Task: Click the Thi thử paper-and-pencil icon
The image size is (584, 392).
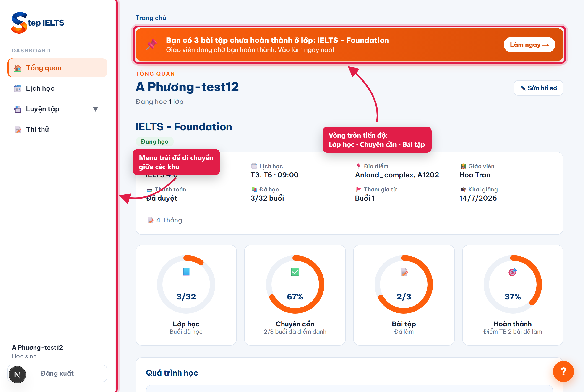Action: click(18, 129)
